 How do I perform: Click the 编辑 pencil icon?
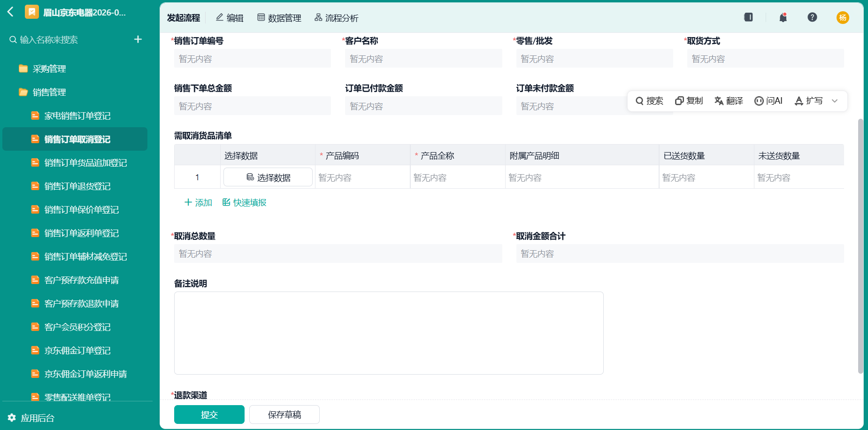(x=219, y=17)
